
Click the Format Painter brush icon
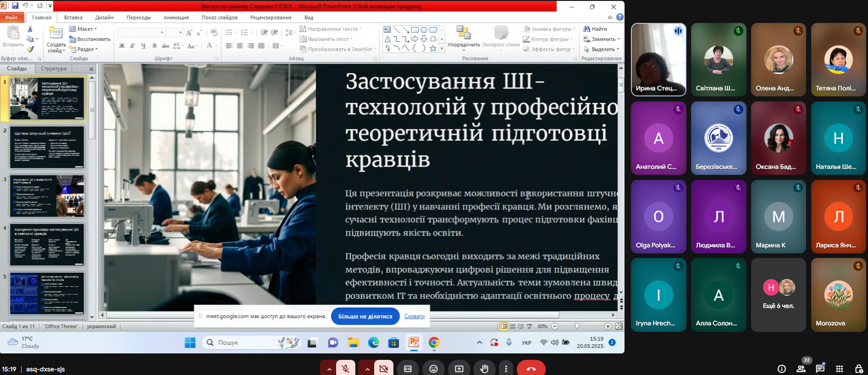pyautogui.click(x=30, y=49)
